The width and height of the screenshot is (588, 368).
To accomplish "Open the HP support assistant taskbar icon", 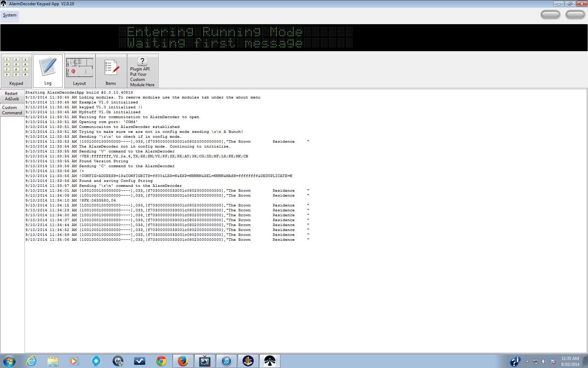I will click(x=118, y=361).
